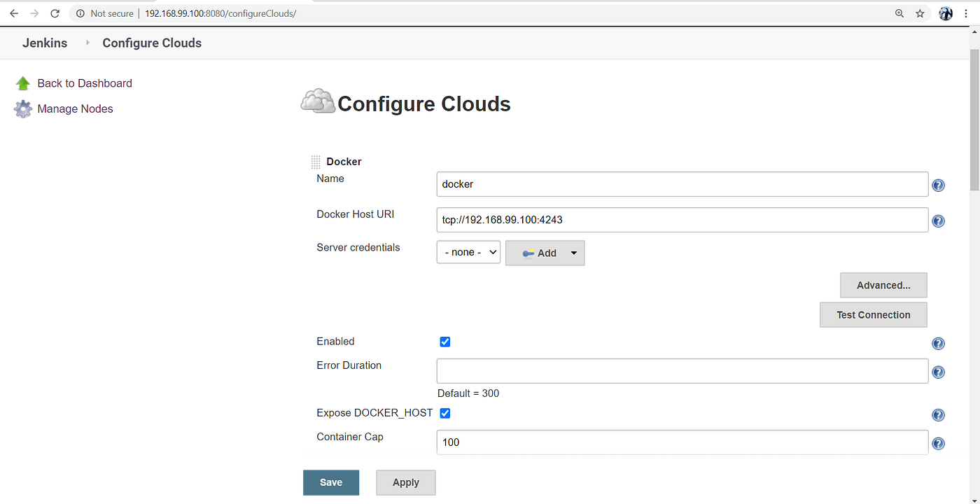Open help for the Name field

tap(939, 185)
